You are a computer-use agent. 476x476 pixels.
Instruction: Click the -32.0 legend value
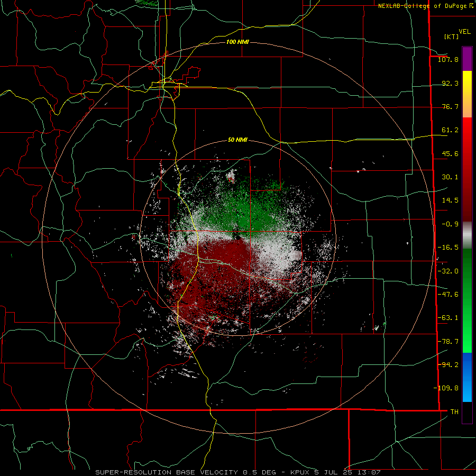point(448,271)
